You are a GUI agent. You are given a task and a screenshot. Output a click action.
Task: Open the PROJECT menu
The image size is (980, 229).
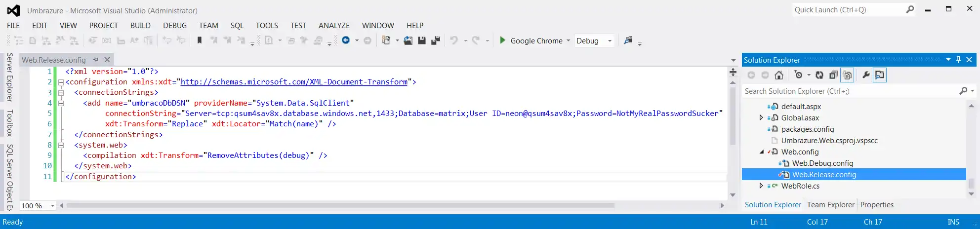click(104, 26)
